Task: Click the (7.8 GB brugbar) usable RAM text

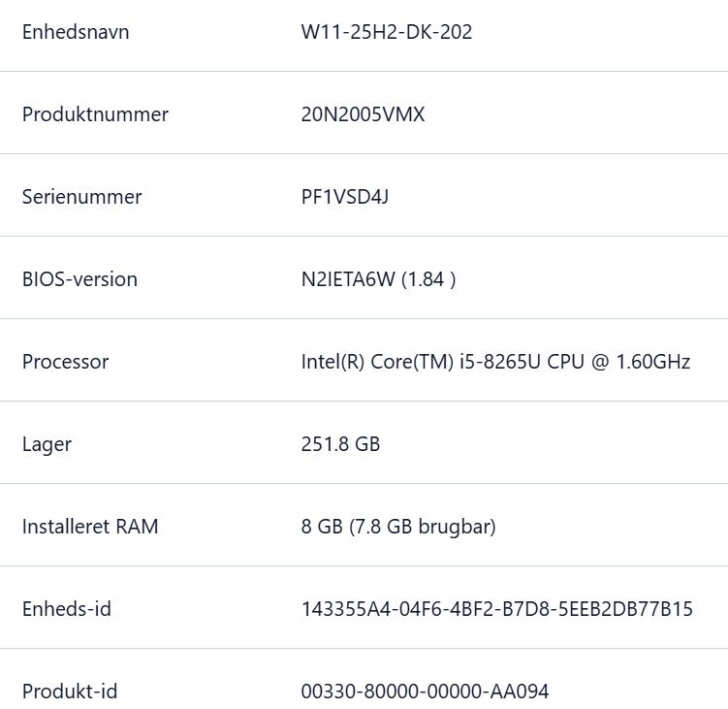Action: click(423, 527)
